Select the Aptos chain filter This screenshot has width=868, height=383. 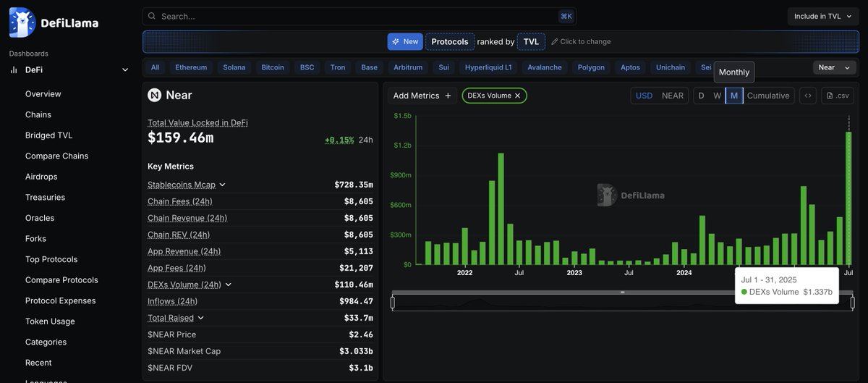[x=630, y=67]
